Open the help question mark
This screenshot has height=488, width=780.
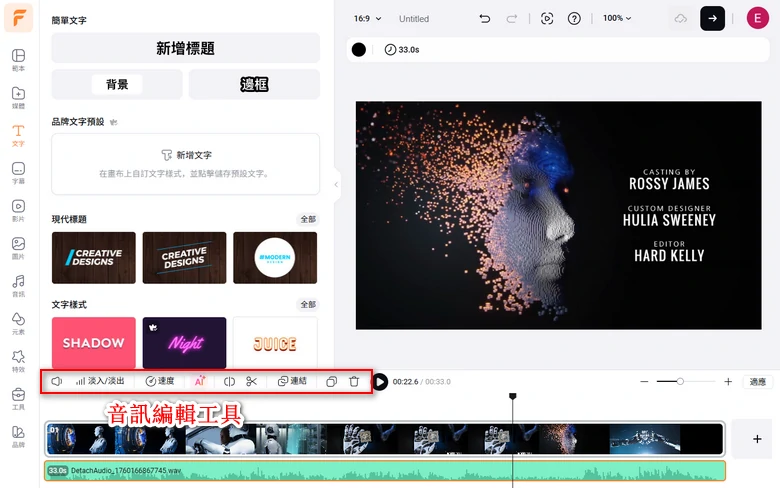pyautogui.click(x=574, y=19)
